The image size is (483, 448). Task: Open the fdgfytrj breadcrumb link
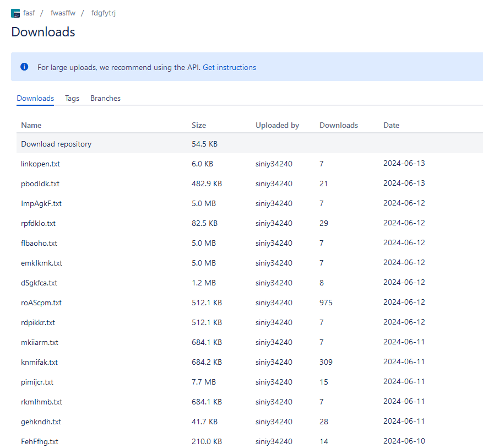point(104,13)
